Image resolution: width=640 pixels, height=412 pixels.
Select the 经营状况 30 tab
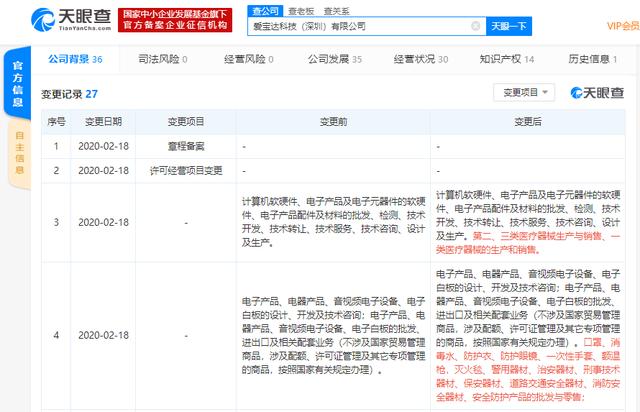(421, 59)
